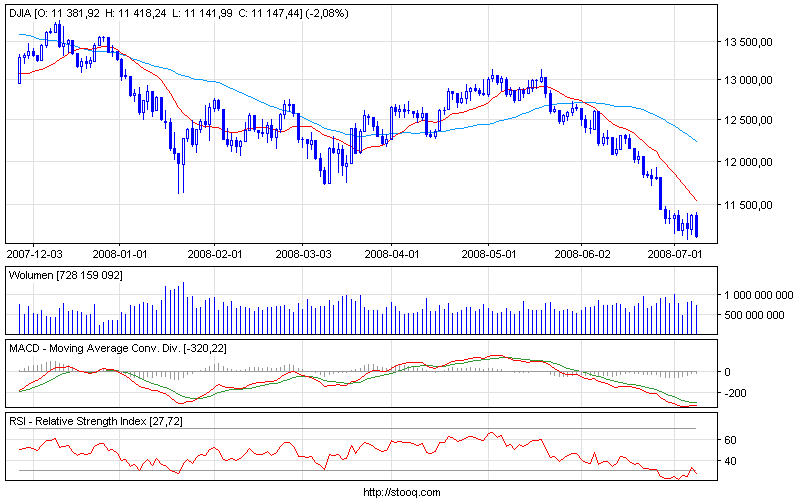This screenshot has width=800, height=500.
Task: Click the MACD Moving Average Conv. Div. title
Action: [118, 348]
